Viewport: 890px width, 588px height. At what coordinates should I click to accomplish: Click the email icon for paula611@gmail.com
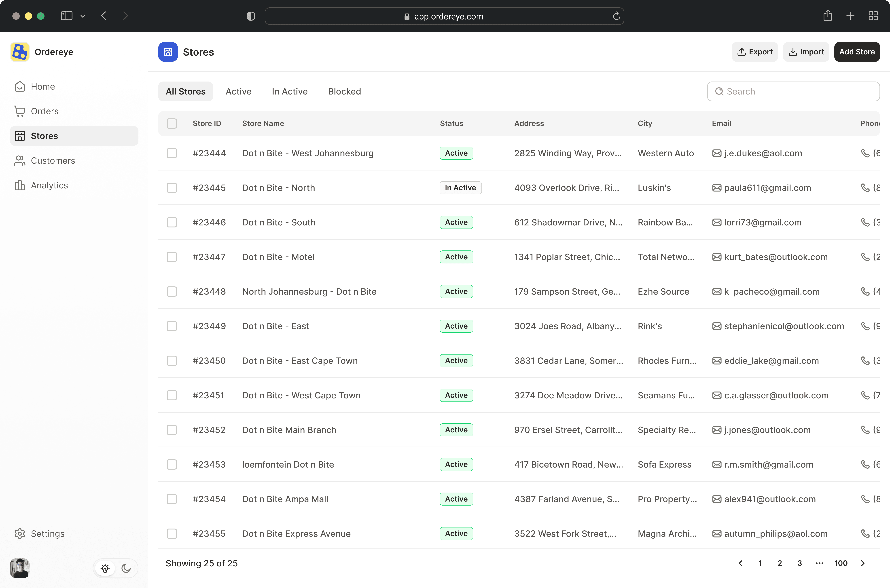tap(717, 188)
